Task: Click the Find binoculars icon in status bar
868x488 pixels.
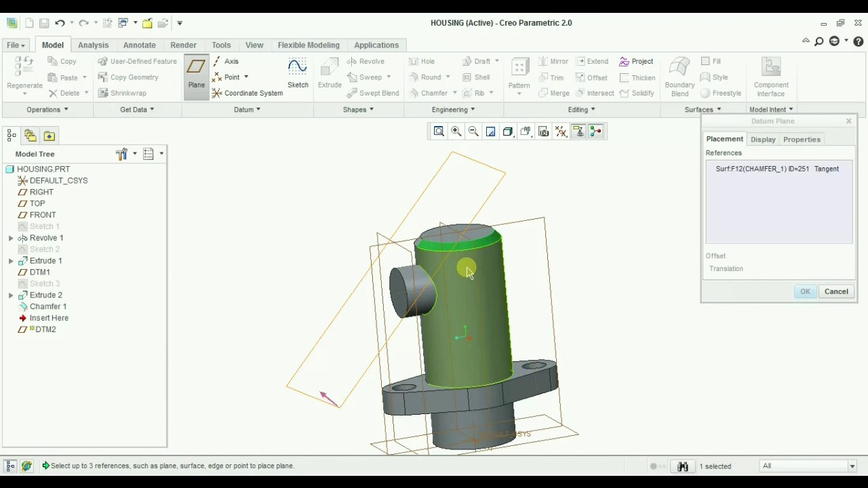Action: (683, 466)
